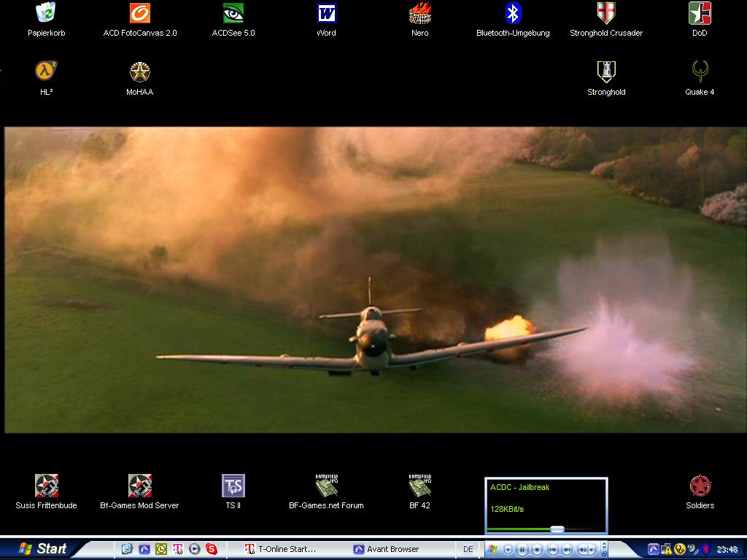Click the DE language bar indicator
747x560 pixels.
click(x=468, y=549)
